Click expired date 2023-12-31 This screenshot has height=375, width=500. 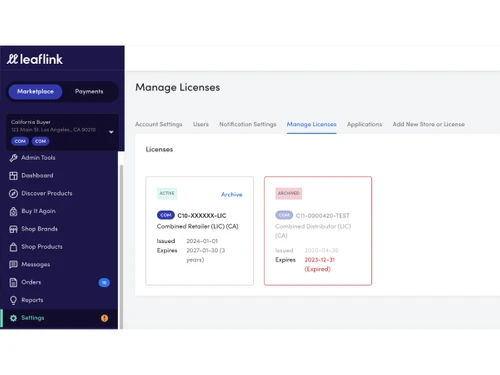320,260
